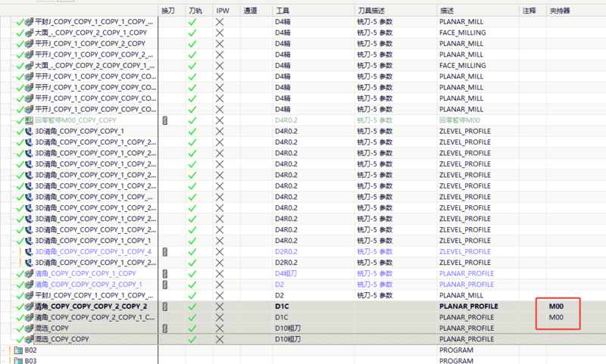Sort by the 刀轨 column header

[195, 11]
